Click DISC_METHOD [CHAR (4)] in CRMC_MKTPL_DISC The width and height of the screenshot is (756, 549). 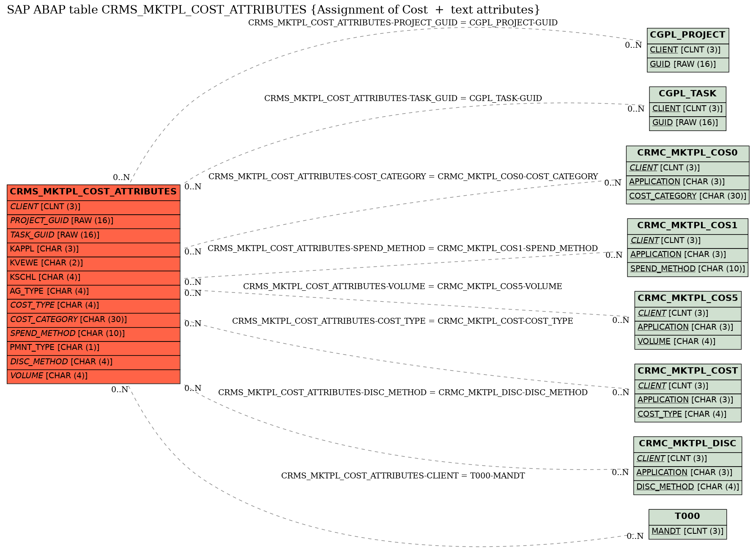tap(688, 487)
